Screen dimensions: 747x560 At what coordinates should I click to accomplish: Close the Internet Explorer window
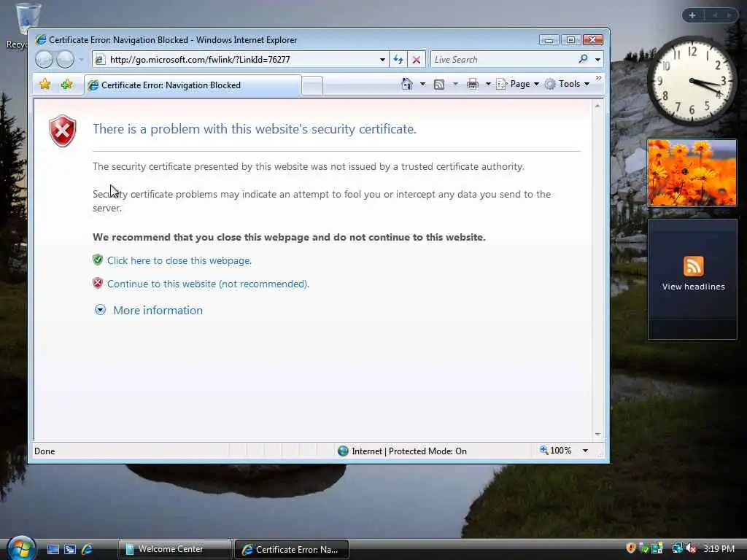tap(592, 40)
